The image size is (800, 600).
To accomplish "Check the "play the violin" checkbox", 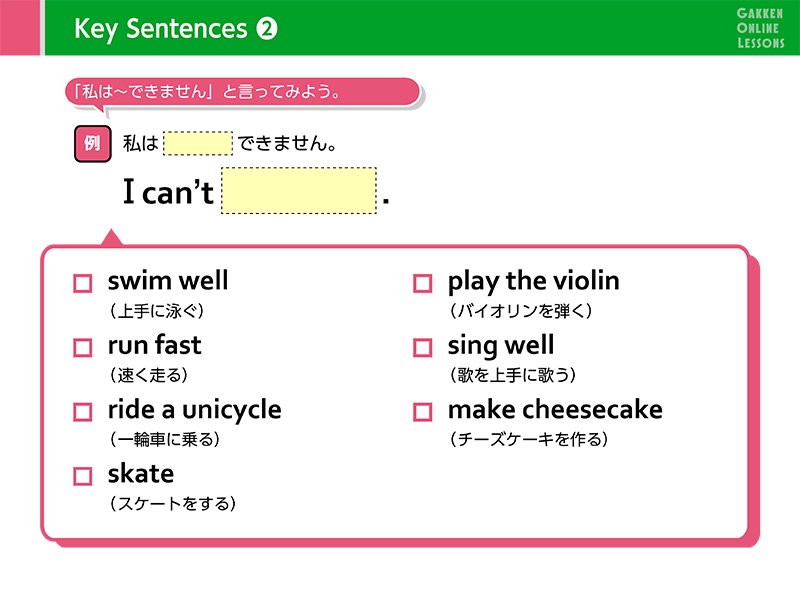I will point(423,284).
